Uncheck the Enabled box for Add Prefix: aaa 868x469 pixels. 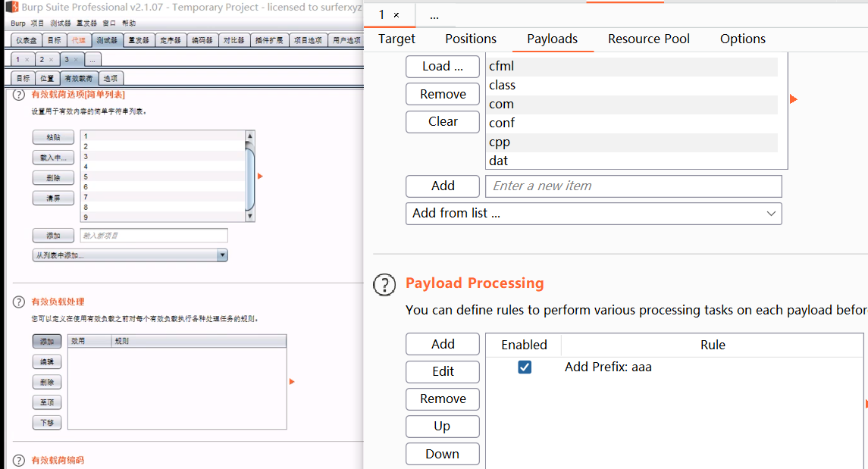[x=525, y=367]
